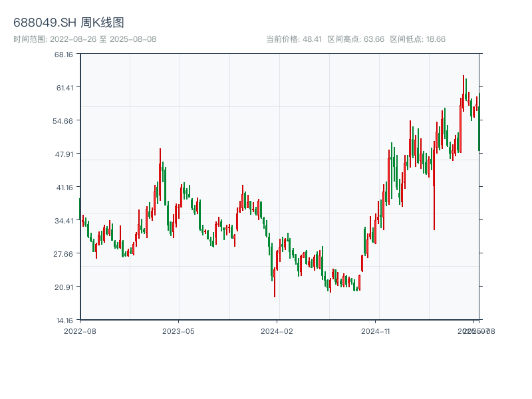The image size is (532, 399).
Task: Click y-axis label 14.16
Action: click(65, 321)
